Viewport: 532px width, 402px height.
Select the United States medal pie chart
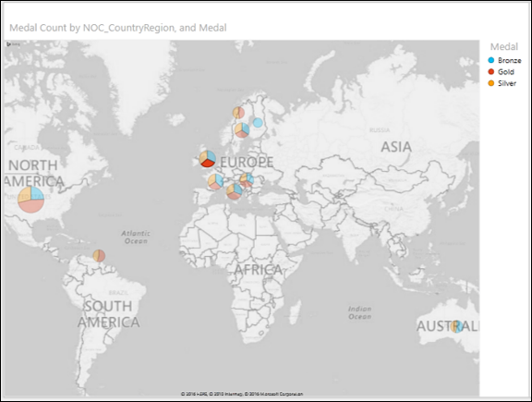click(30, 200)
